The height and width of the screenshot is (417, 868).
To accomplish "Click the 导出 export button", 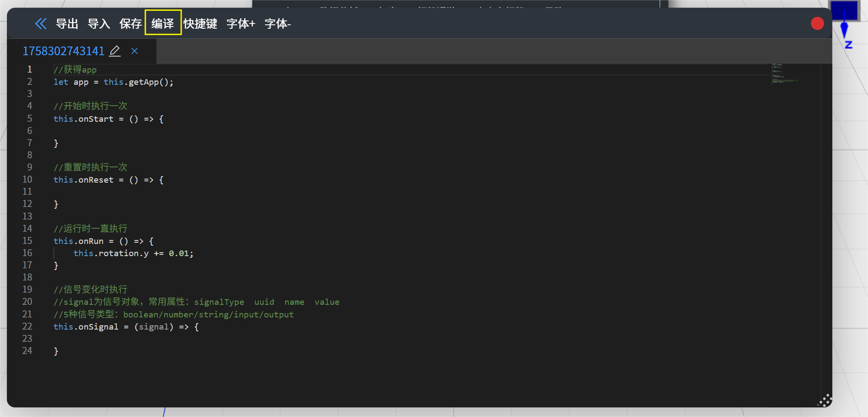I will tap(67, 23).
